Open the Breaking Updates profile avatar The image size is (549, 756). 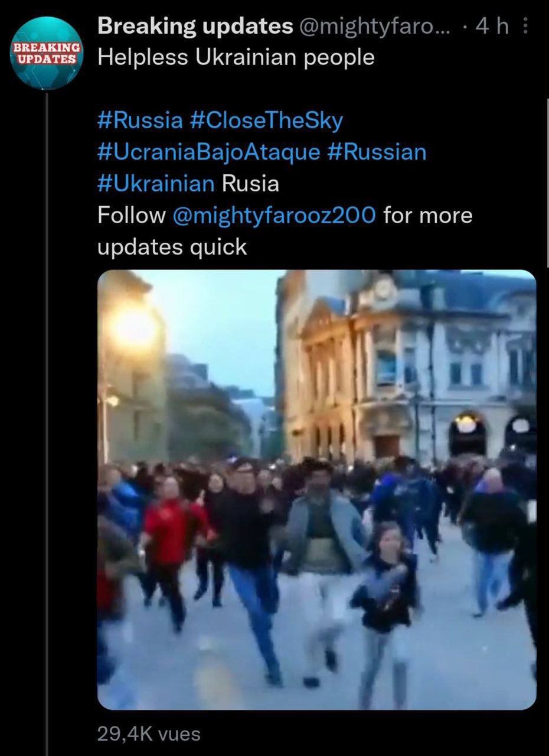(x=47, y=53)
